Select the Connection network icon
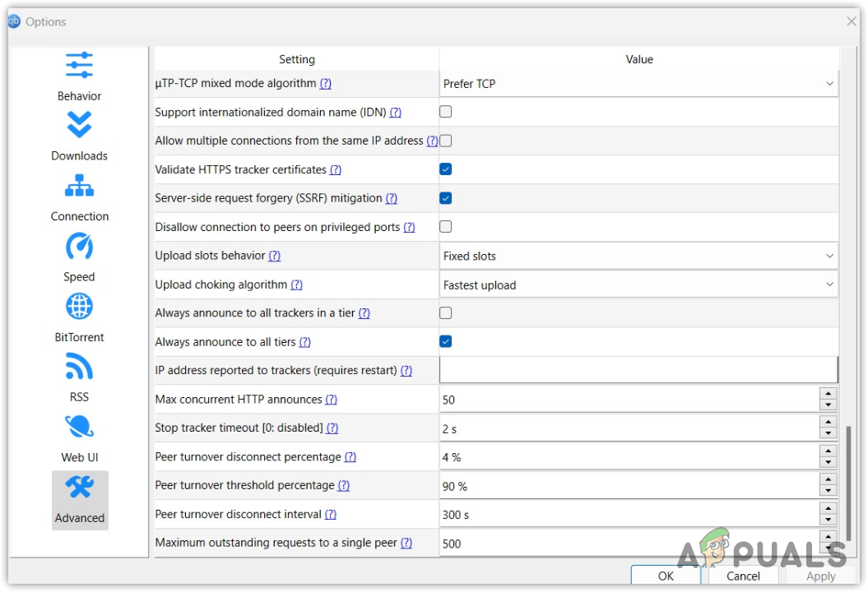 (79, 187)
